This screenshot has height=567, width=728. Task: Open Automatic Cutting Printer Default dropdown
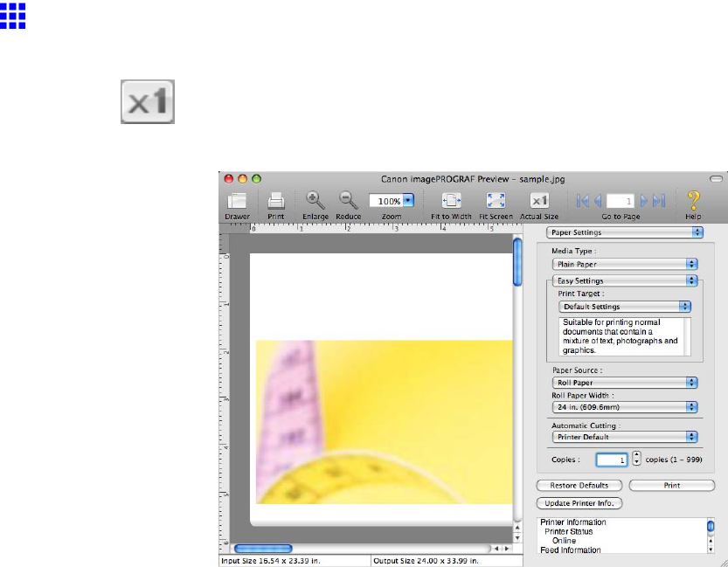pos(625,437)
